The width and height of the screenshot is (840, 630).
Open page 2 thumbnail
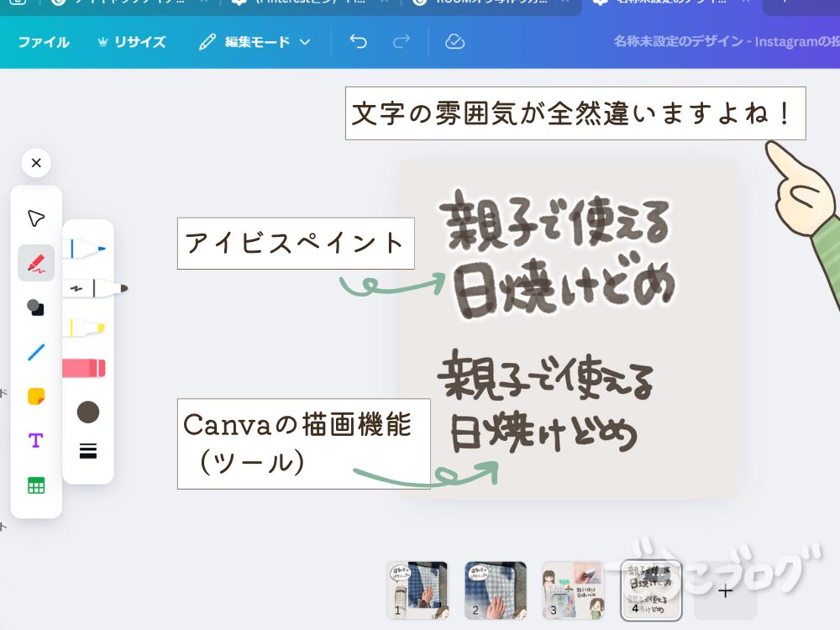(x=496, y=591)
